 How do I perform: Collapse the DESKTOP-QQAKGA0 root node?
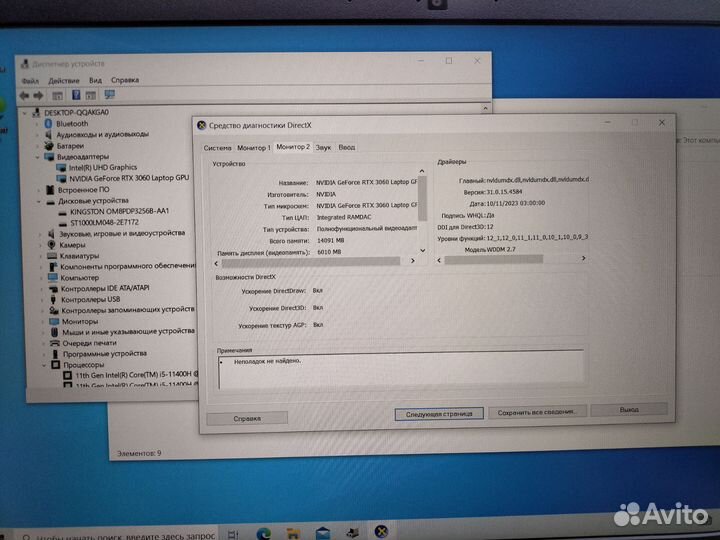point(25,112)
